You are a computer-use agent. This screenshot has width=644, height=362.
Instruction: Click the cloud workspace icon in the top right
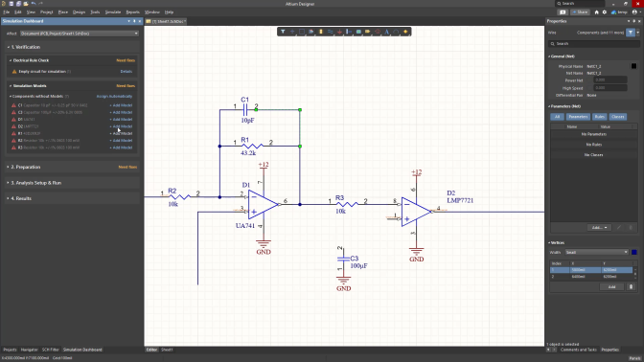click(x=613, y=12)
